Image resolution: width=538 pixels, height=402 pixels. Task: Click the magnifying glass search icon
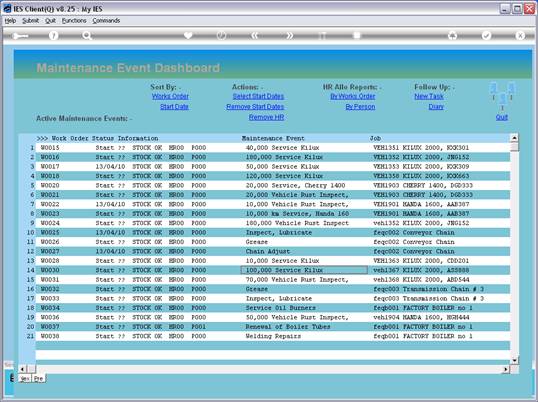(x=87, y=35)
